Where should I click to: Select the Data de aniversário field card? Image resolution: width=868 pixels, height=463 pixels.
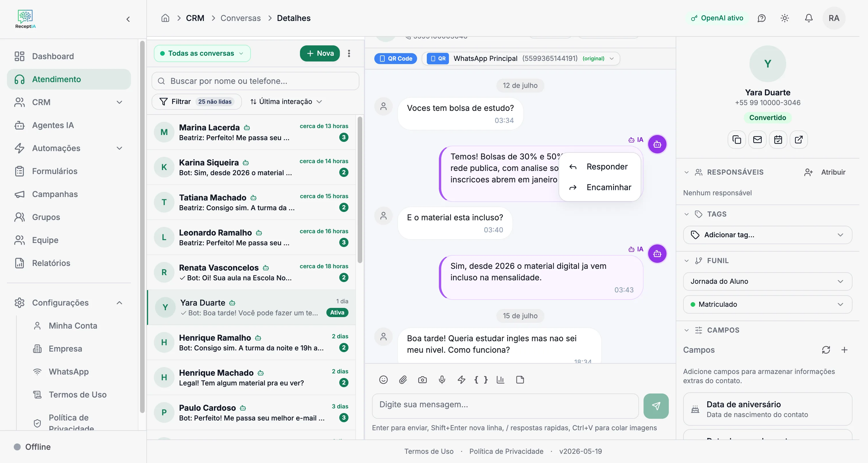tap(767, 409)
